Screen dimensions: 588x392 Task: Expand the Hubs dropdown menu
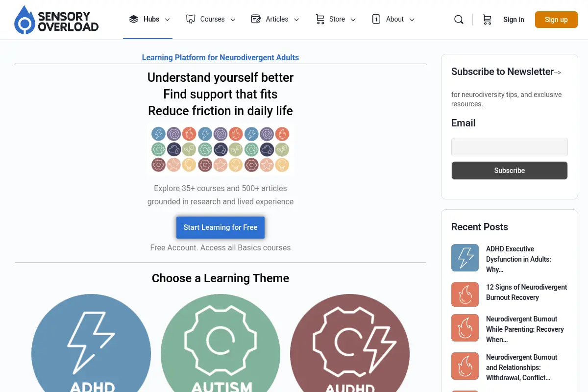149,20
